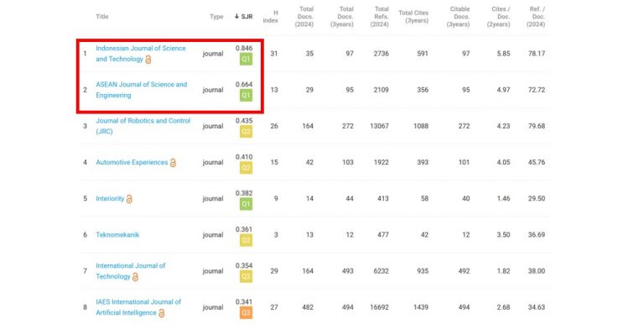This screenshot has height=335, width=644.
Task: Open Journal of Robotics and Control (JRC)
Action: pyautogui.click(x=143, y=126)
